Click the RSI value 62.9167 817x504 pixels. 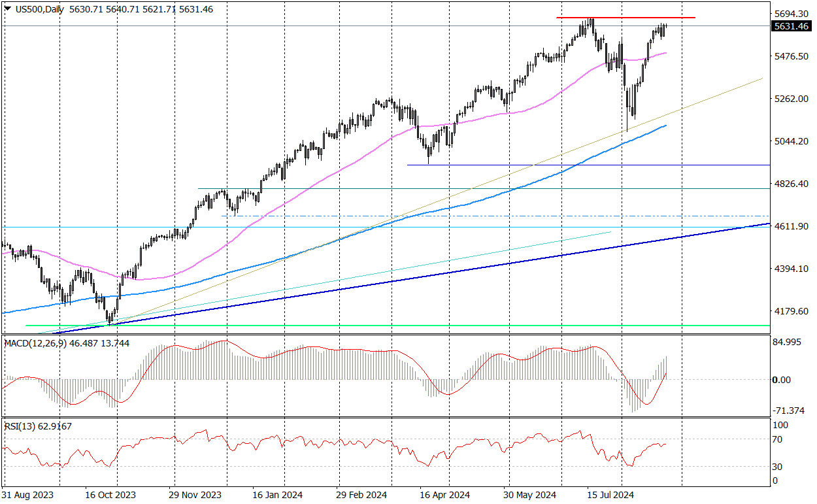coord(55,426)
